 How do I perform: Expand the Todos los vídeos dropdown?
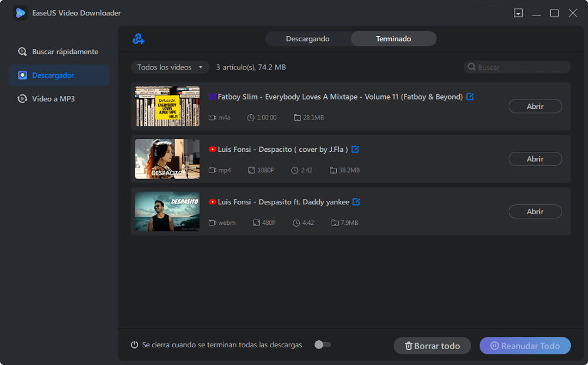170,67
